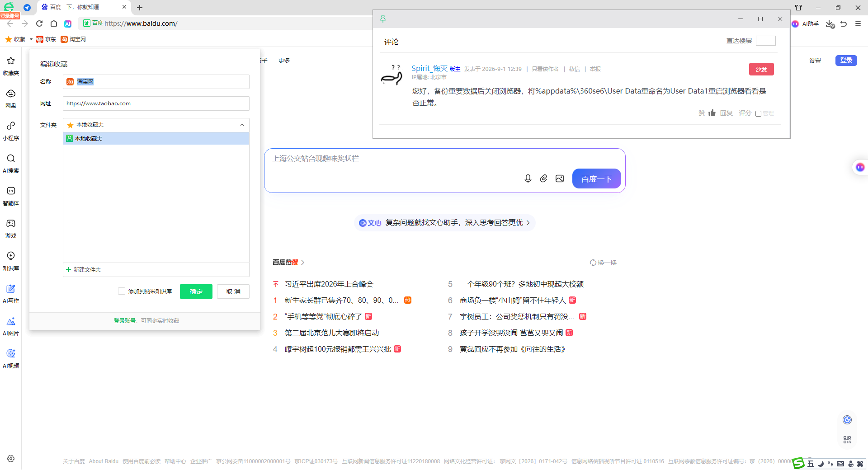This screenshot has height=470, width=868.
Task: Open 知识库 sidebar icon
Action: [11, 261]
